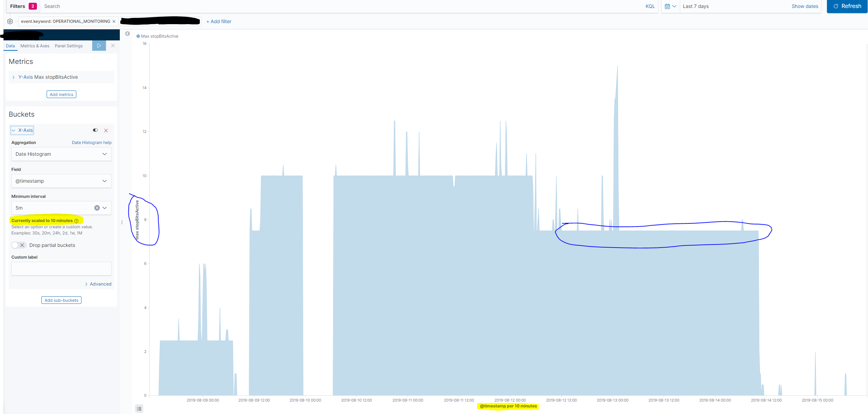Clear the 5m minimum interval value
This screenshot has width=868, height=414.
click(x=97, y=208)
